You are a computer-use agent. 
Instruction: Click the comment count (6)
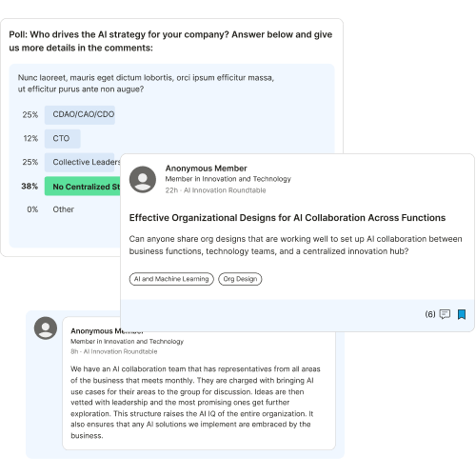click(430, 314)
